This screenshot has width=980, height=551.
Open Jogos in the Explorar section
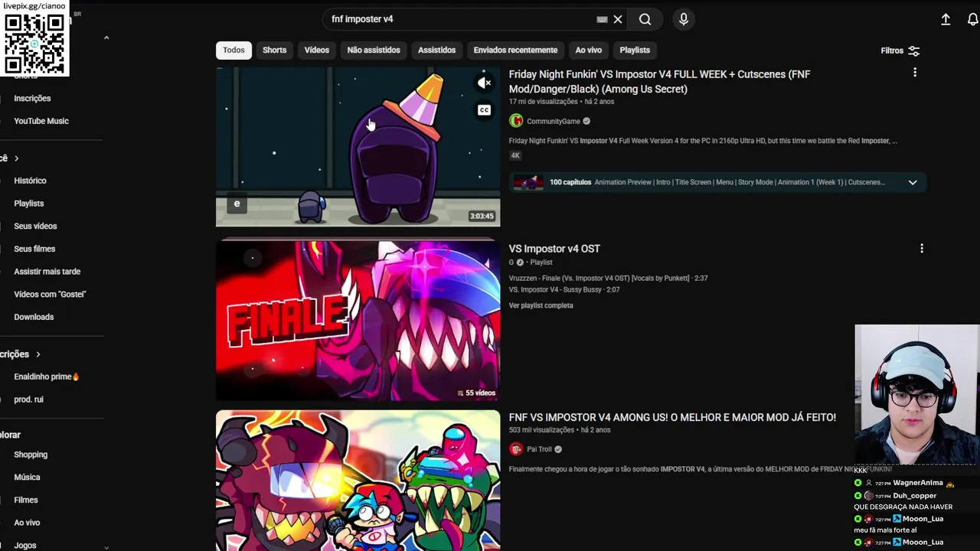24,545
